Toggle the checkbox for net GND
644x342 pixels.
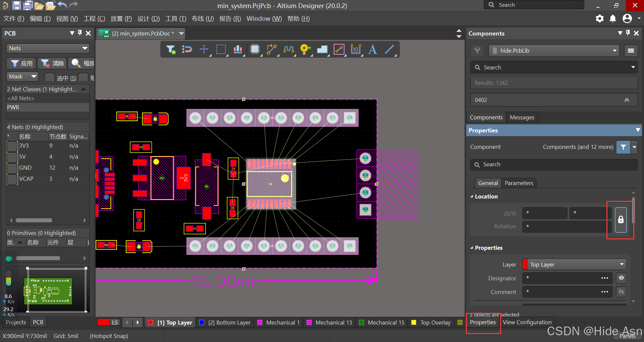(x=12, y=168)
